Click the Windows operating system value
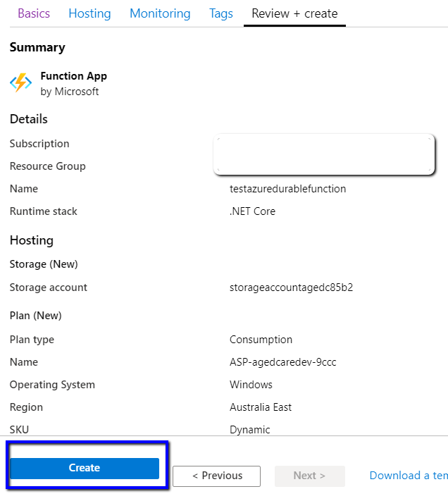The image size is (448, 501). (x=251, y=385)
